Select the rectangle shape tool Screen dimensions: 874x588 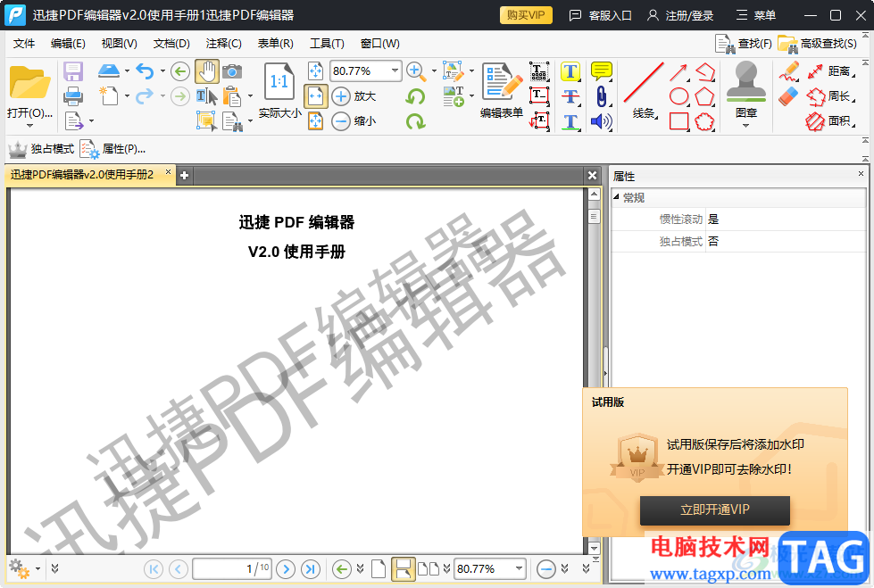coord(678,121)
